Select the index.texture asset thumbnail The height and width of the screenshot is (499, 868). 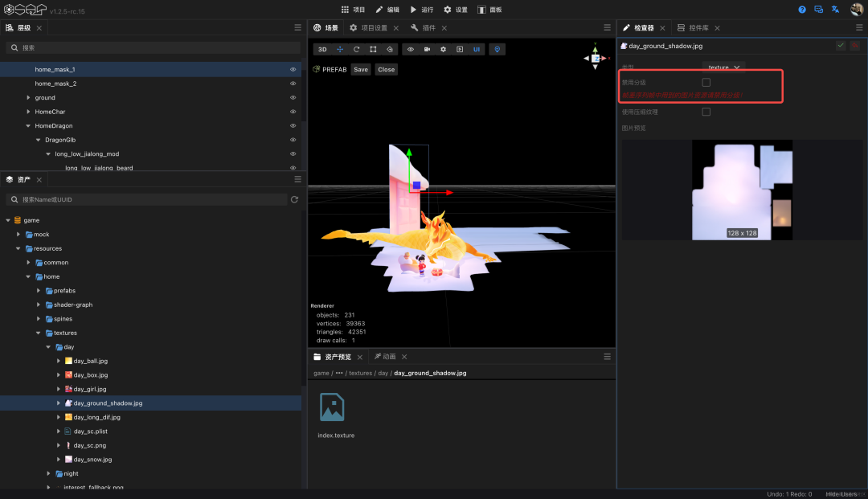pyautogui.click(x=332, y=407)
